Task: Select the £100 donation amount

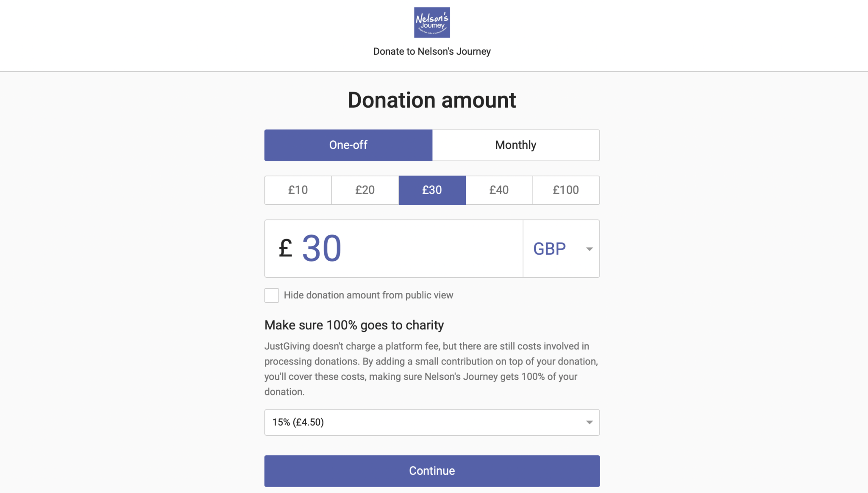Action: coord(566,189)
